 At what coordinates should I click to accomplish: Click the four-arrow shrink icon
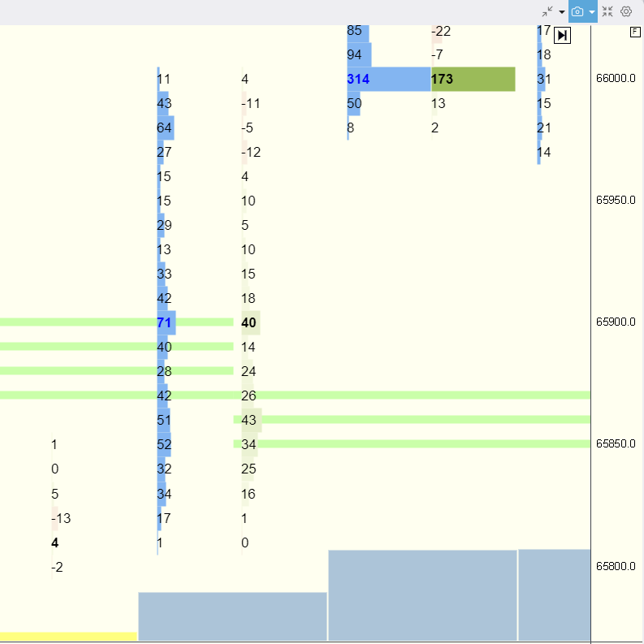click(607, 11)
